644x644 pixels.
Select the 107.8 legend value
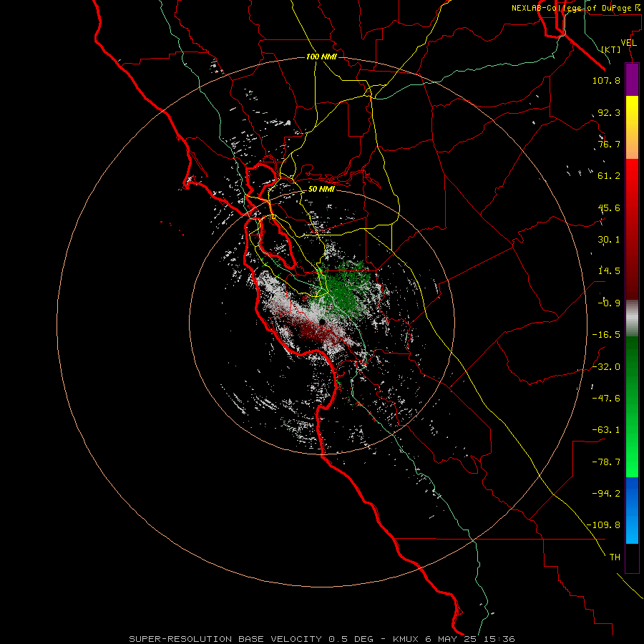(606, 80)
